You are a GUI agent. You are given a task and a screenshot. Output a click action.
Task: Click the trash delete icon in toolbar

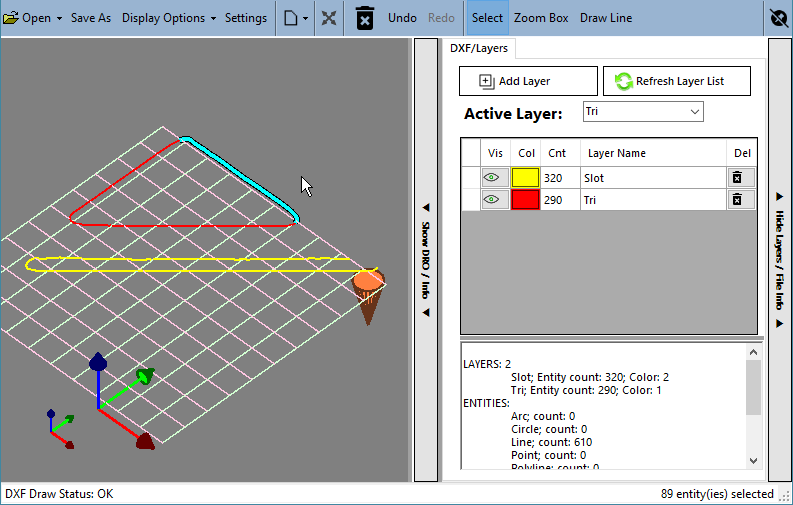click(365, 18)
